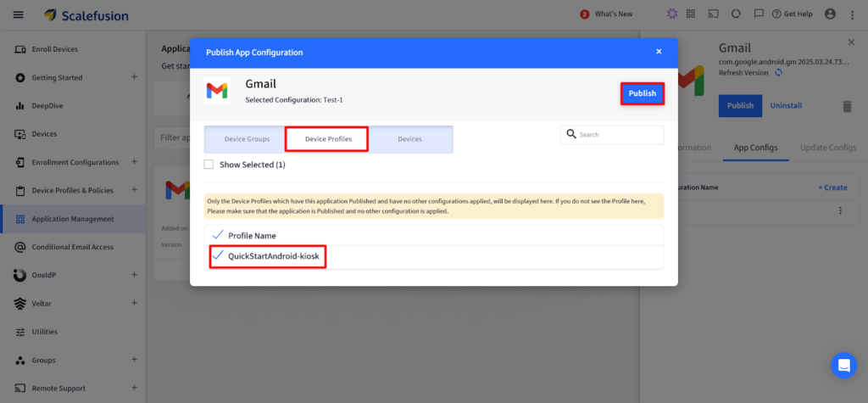
Task: Switch to the Devices tab in dialog
Action: click(409, 139)
